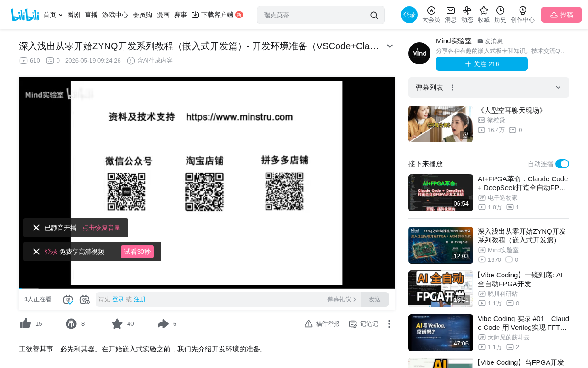The width and height of the screenshot is (588, 368).
Task: Open danmaku list options dots
Action: [452, 87]
